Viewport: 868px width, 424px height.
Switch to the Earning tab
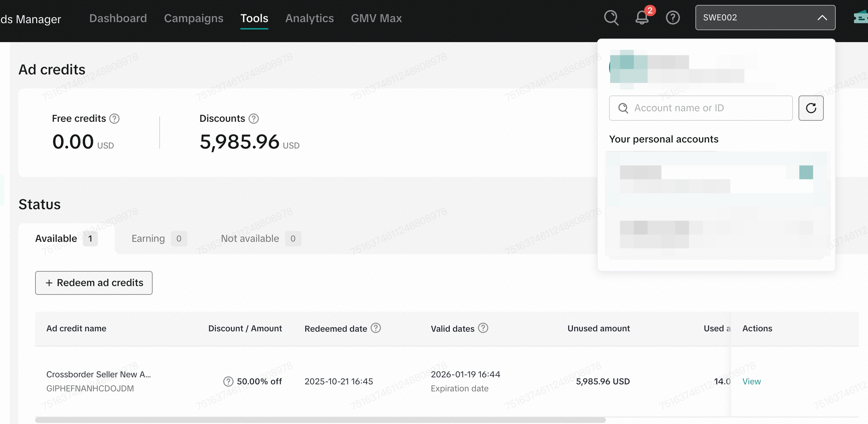click(x=148, y=239)
